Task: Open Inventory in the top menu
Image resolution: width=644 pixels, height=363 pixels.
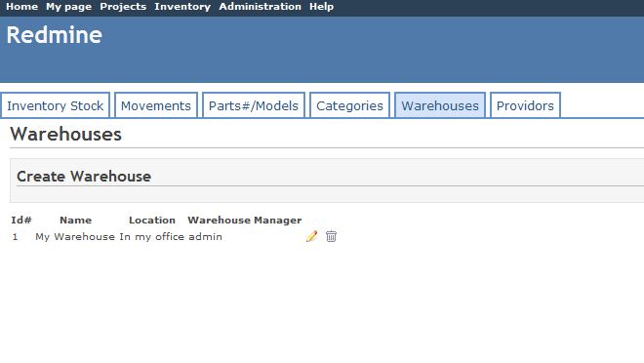Action: (x=182, y=7)
